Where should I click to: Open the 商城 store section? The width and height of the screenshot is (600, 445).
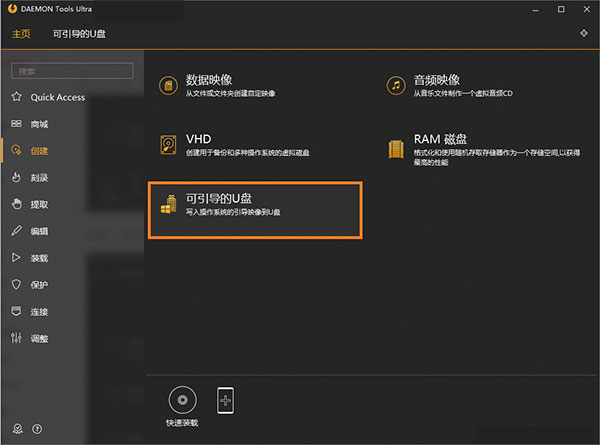30,124
